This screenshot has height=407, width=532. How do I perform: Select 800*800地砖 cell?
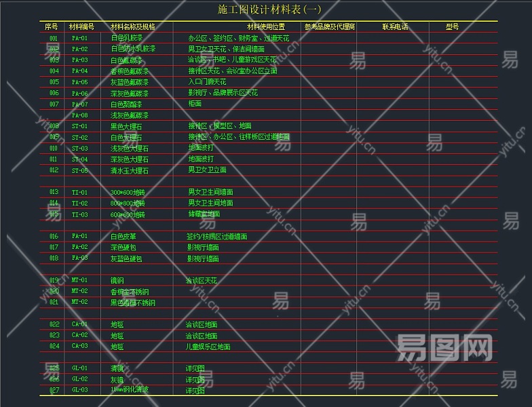(x=128, y=203)
